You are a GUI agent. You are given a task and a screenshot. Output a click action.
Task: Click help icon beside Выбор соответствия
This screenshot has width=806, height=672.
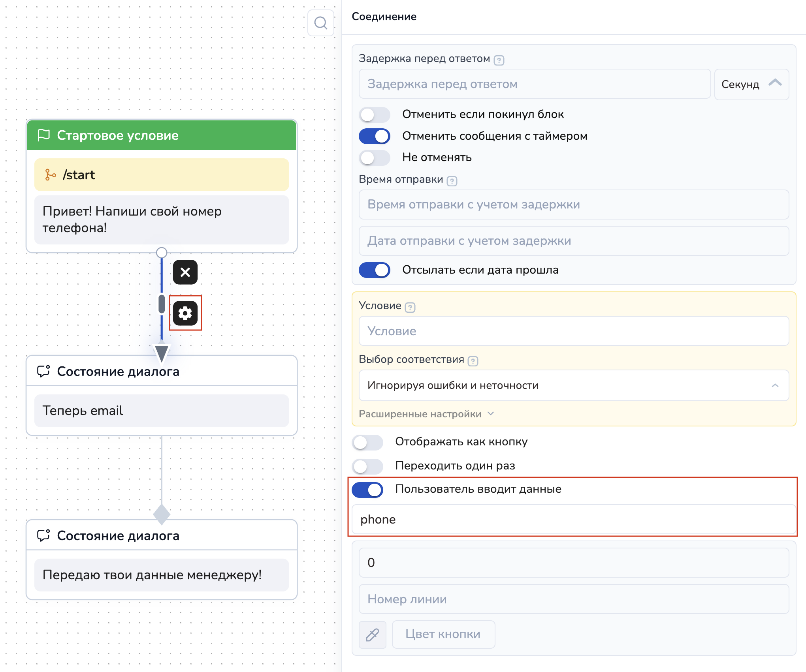[473, 361]
